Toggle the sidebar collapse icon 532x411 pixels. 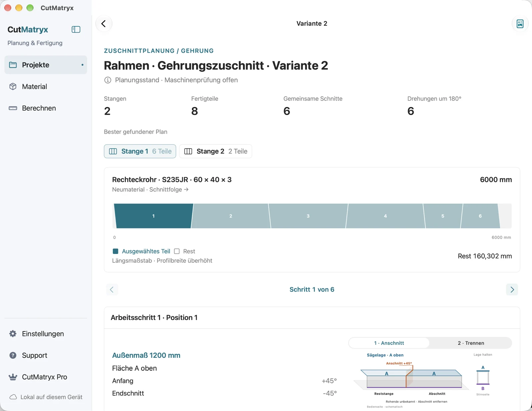coord(76,29)
